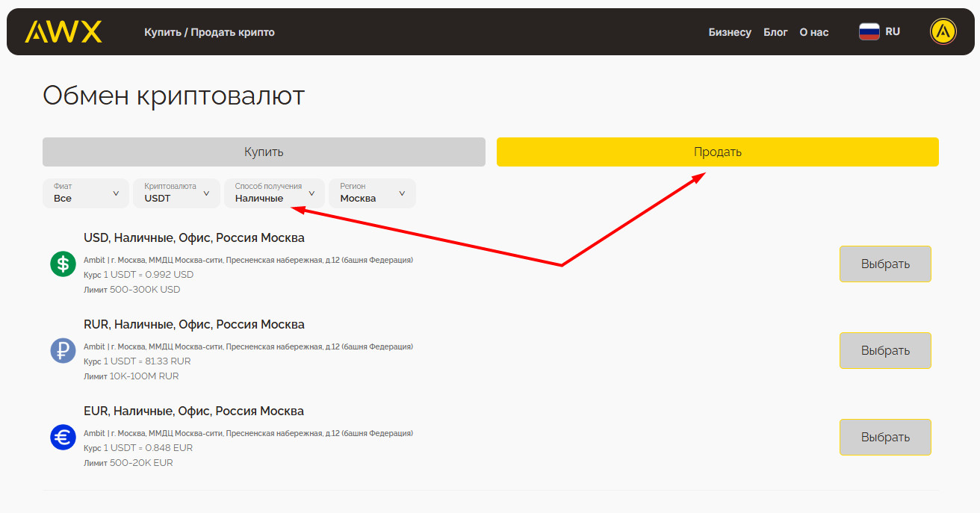Open the user profile avatar icon
Screen dimensions: 980x513
943,32
